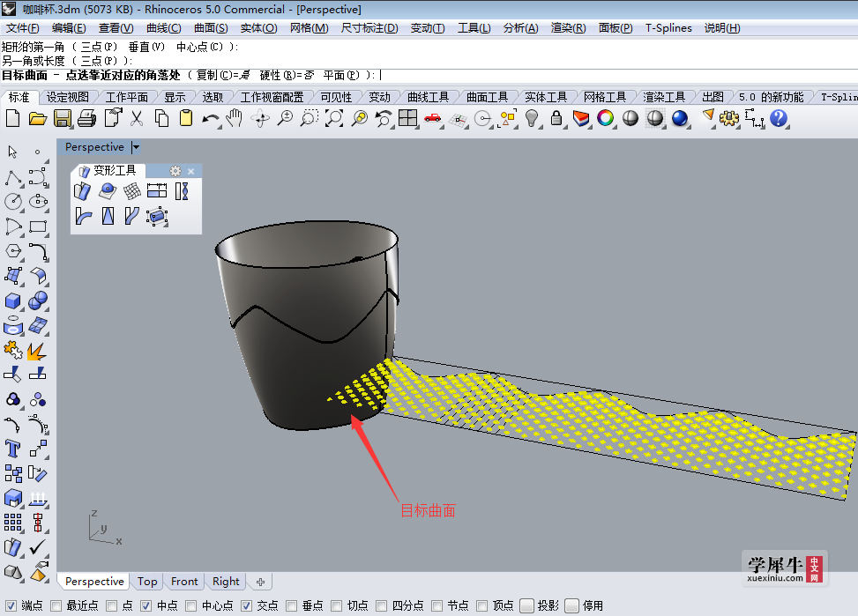858x616 pixels.
Task: Open the color wheel icon
Action: tap(605, 118)
